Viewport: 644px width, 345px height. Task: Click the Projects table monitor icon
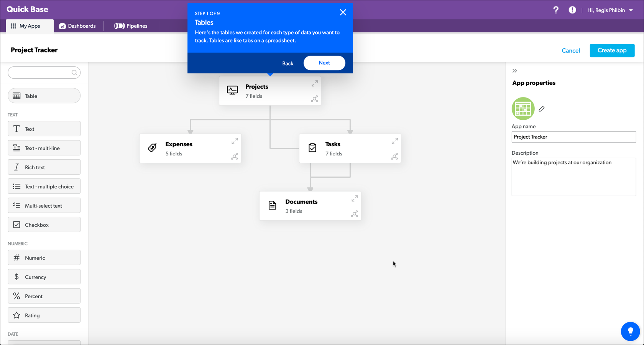point(232,90)
